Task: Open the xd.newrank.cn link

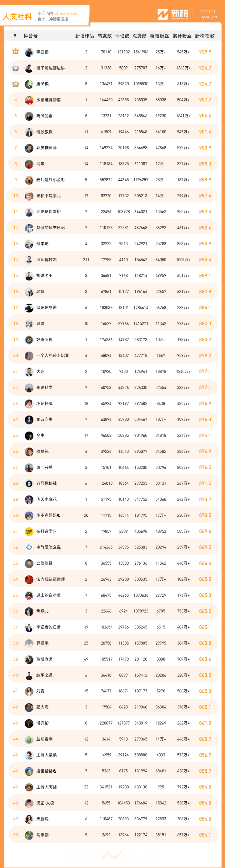Action: click(x=65, y=14)
